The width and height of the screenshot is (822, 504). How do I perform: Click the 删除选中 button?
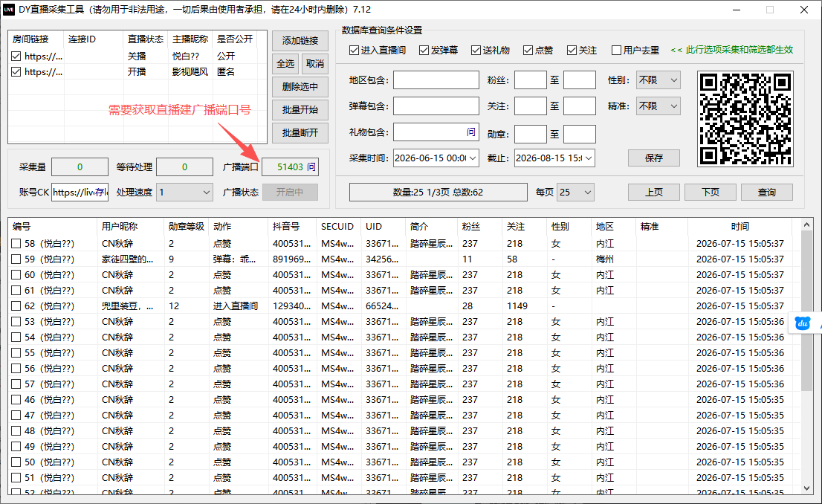click(300, 86)
